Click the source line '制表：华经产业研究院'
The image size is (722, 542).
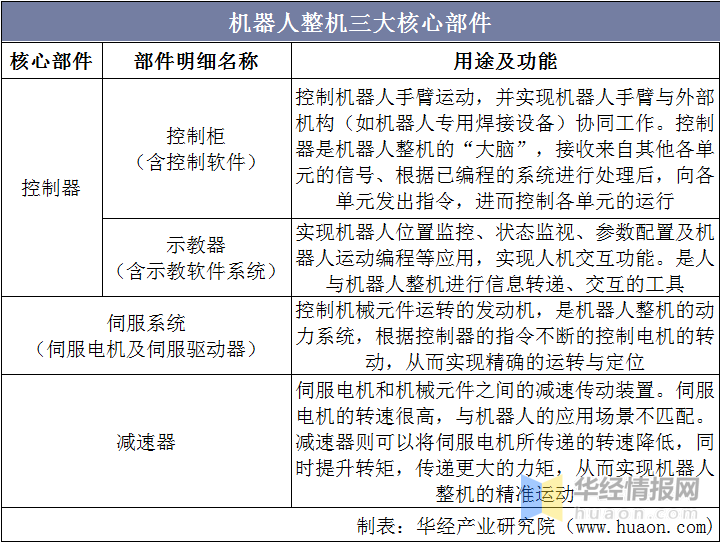point(536,526)
